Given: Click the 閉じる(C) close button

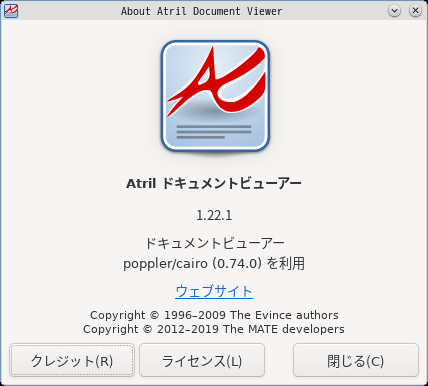Looking at the screenshot, I should 356,360.
